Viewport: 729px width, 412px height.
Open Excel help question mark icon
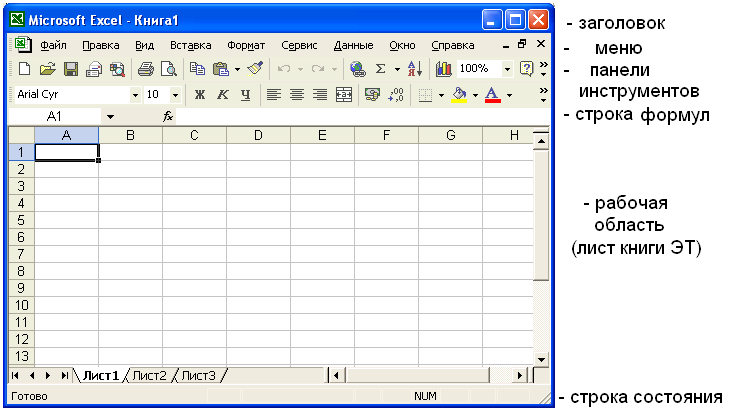(526, 69)
